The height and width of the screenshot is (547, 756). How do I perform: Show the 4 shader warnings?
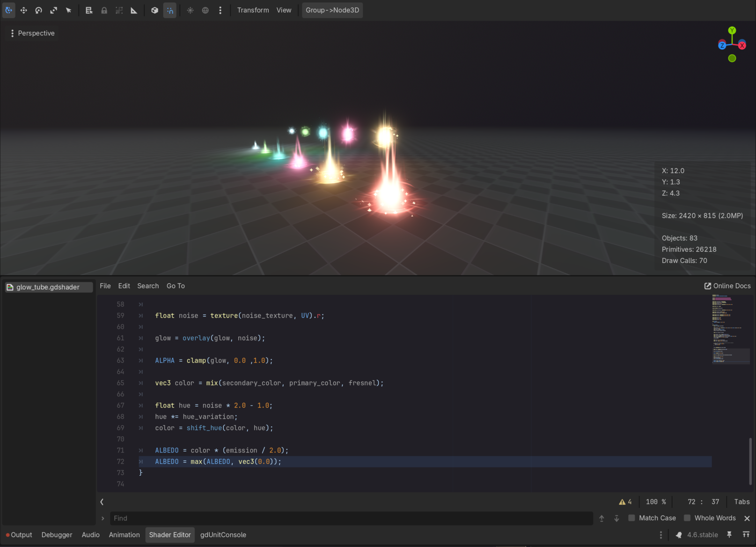coord(625,502)
